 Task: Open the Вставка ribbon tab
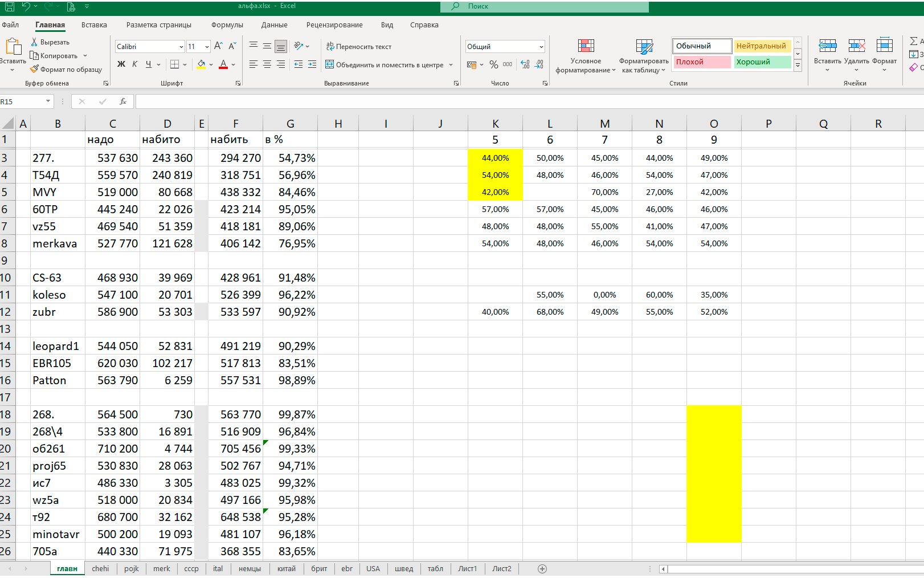coord(94,25)
